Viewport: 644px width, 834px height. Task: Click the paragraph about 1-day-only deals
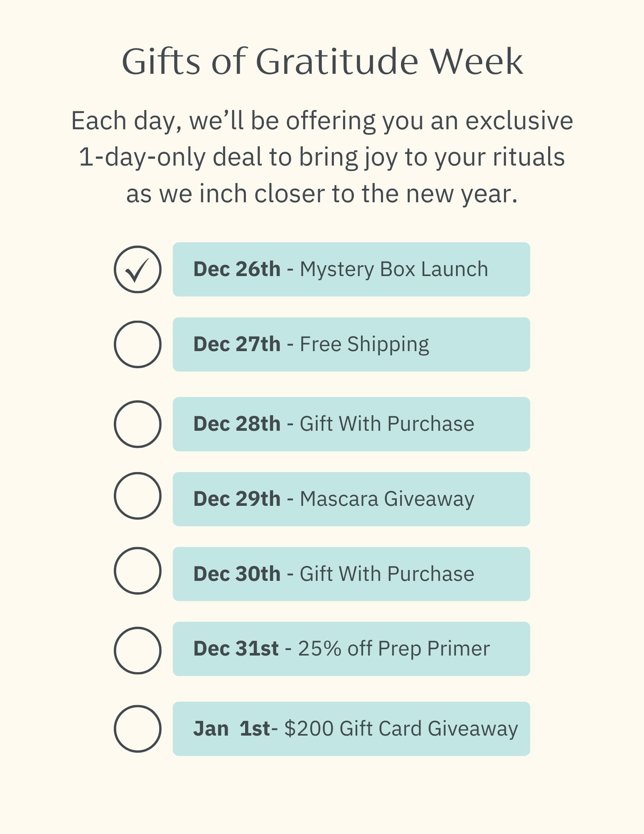pyautogui.click(x=322, y=157)
